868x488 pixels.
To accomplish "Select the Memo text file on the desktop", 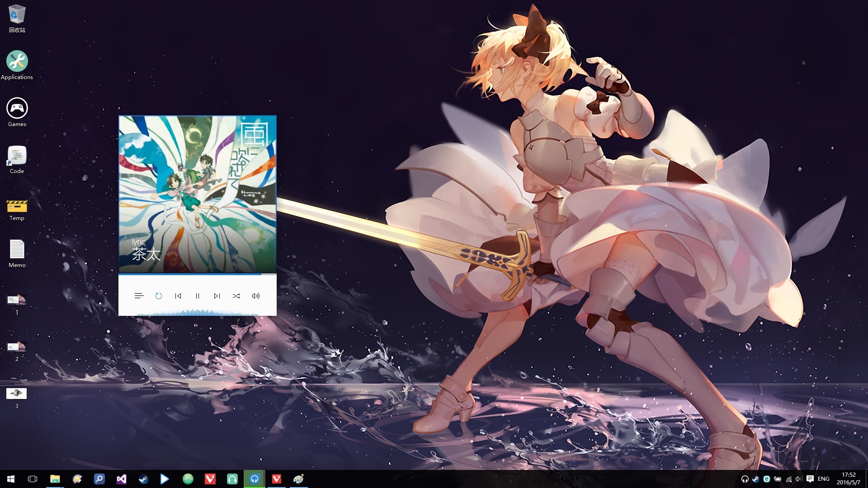I will (x=17, y=249).
